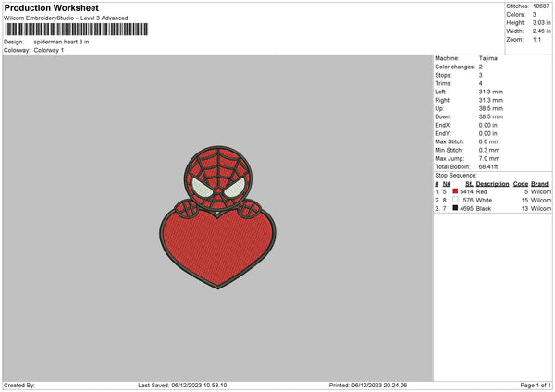The height and width of the screenshot is (392, 555).
Task: Click the EndY value 0.00 in
Action: click(x=488, y=133)
